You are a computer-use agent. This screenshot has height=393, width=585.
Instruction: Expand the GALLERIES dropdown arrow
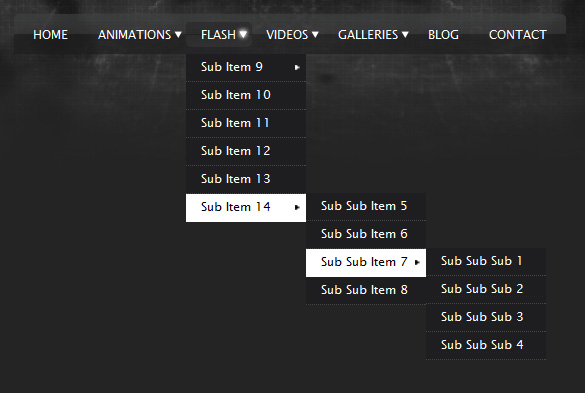tap(405, 35)
